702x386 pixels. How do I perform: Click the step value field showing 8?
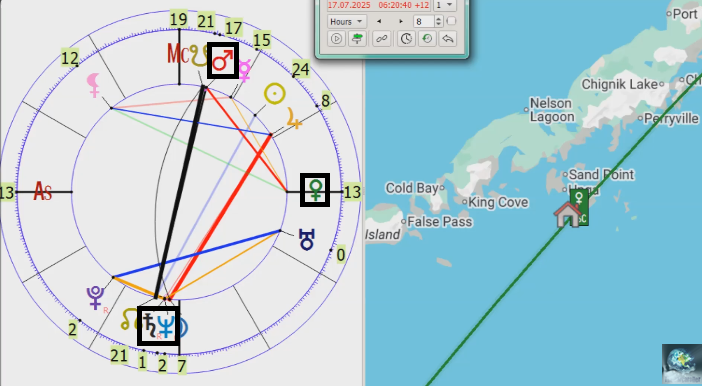(424, 21)
